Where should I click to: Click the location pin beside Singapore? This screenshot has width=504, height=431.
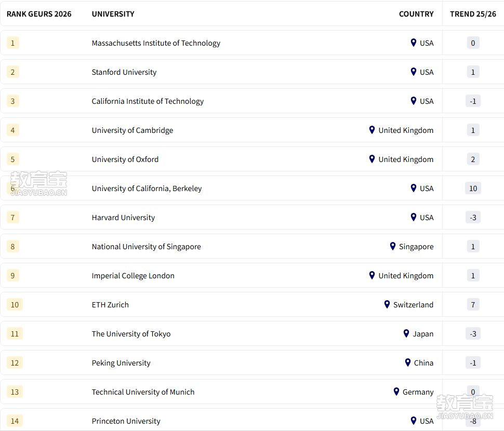click(x=393, y=246)
